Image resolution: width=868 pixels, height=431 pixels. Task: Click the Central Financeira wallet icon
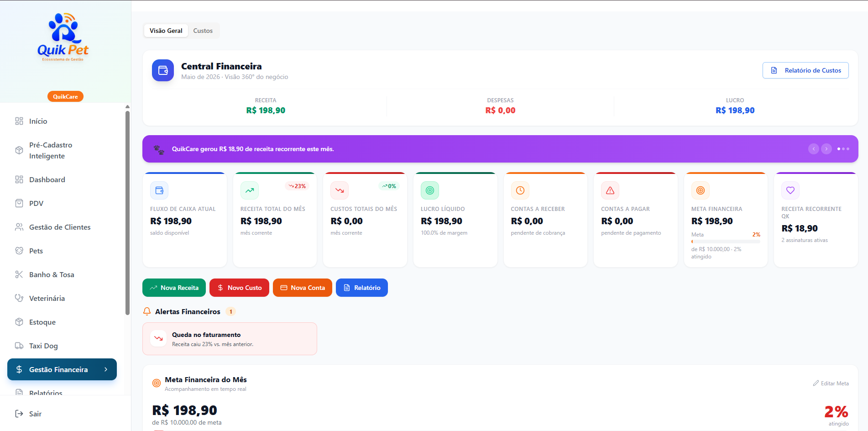click(x=163, y=70)
